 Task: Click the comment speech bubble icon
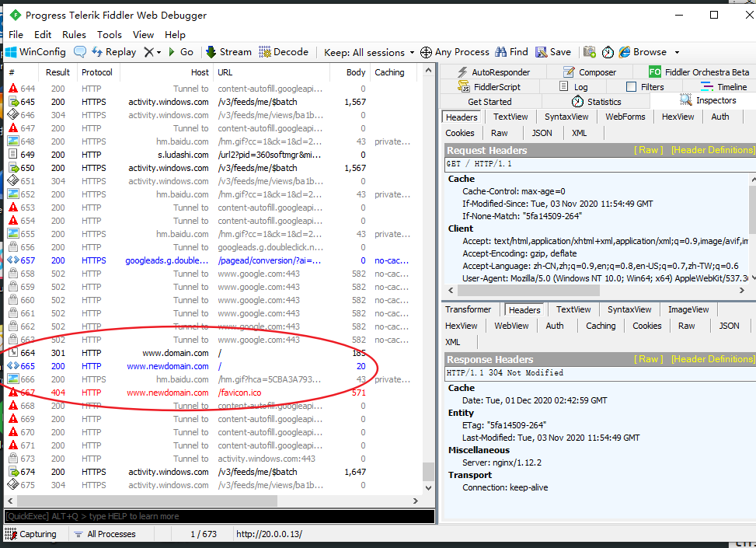click(x=80, y=52)
